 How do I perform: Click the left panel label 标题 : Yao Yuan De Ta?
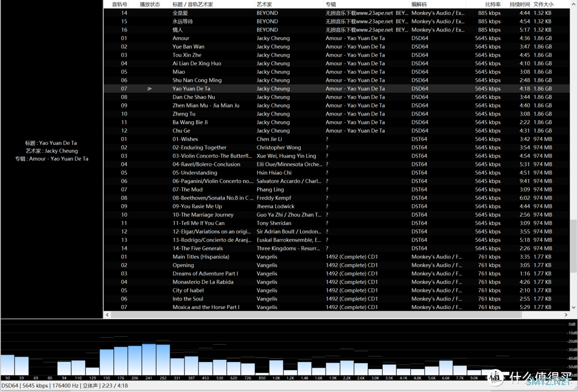point(51,143)
